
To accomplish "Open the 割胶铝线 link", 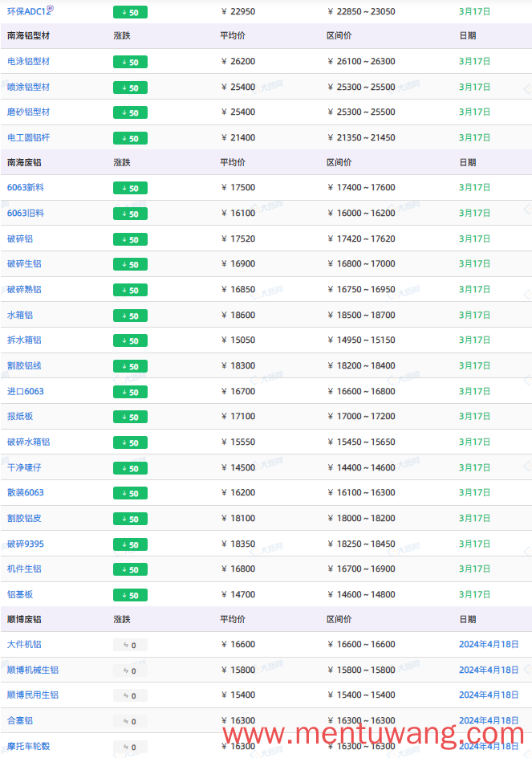I will pyautogui.click(x=24, y=366).
